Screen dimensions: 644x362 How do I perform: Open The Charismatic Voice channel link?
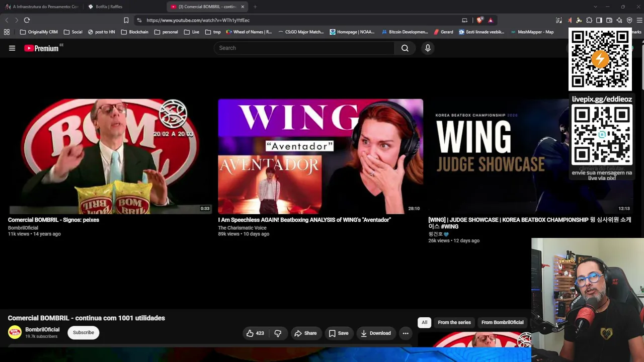[x=242, y=228]
